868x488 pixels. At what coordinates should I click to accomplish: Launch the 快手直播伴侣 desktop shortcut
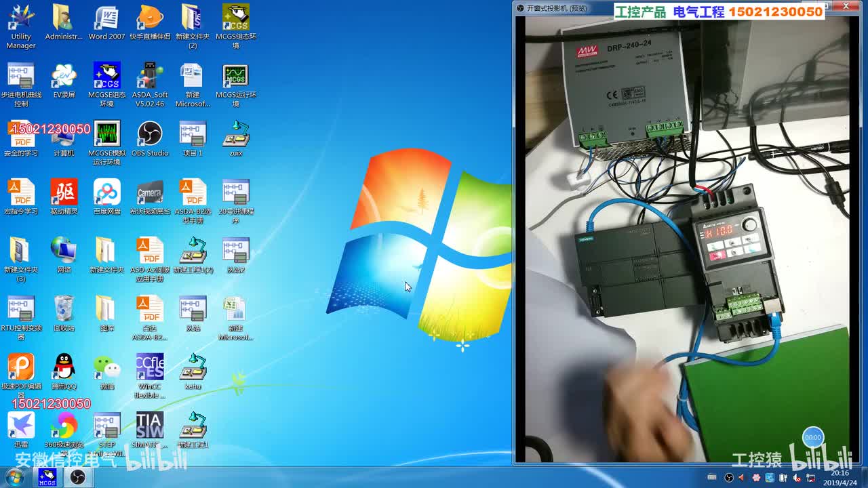(x=150, y=23)
